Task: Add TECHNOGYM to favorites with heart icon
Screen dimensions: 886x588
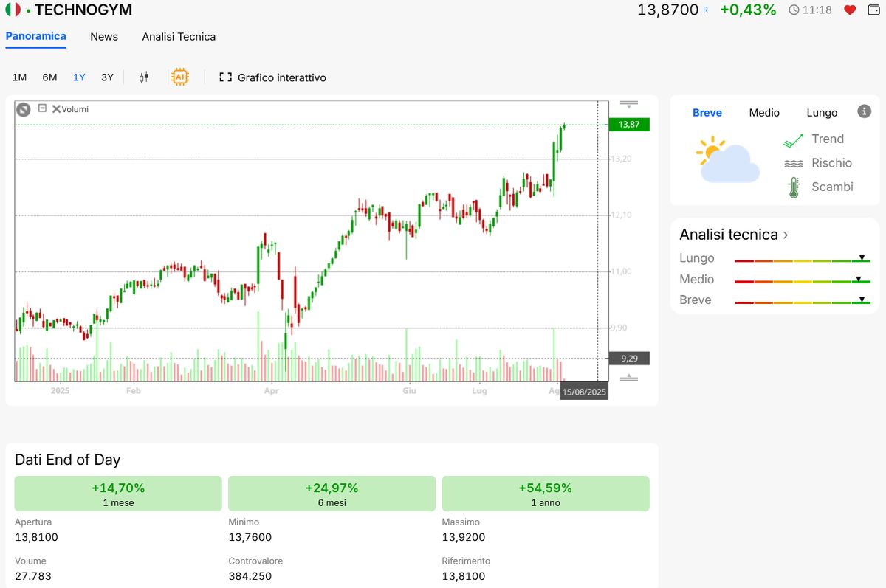Action: [850, 10]
